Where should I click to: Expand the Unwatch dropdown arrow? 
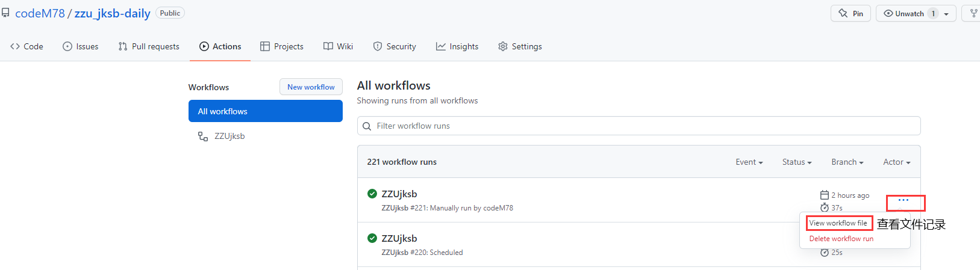point(947,14)
